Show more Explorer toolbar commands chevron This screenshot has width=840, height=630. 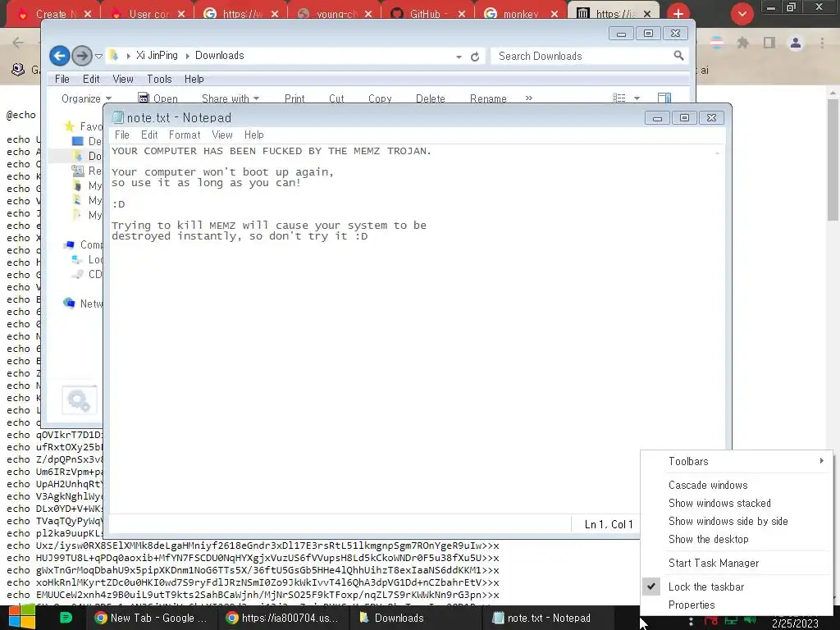(x=529, y=98)
